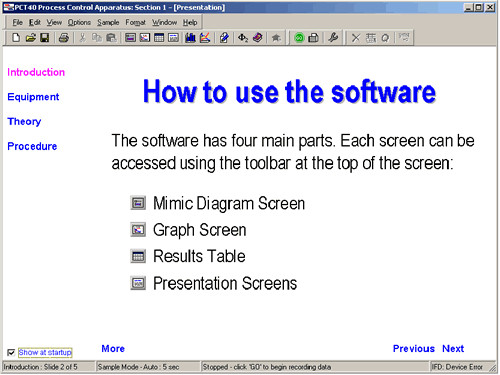Open Mimic Diagram screen from toolbar
The height and width of the screenshot is (375, 500).
(x=130, y=38)
